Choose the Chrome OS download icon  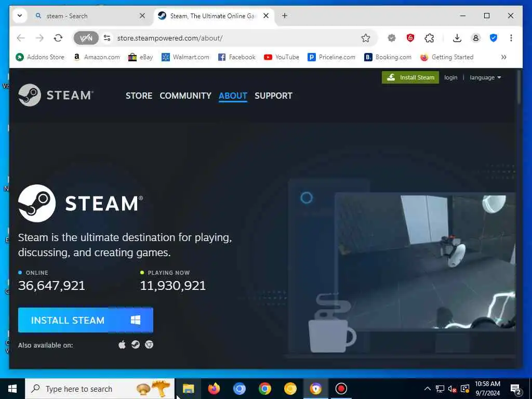[149, 345]
